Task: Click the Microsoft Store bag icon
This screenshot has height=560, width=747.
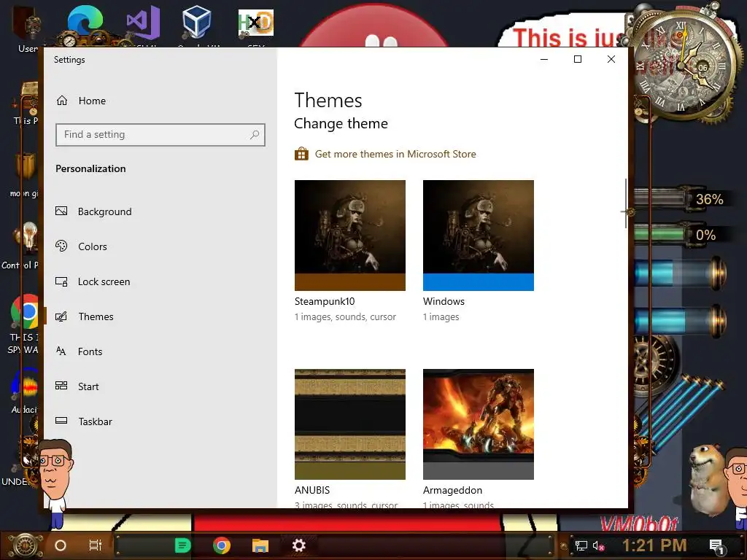Action: (x=301, y=154)
